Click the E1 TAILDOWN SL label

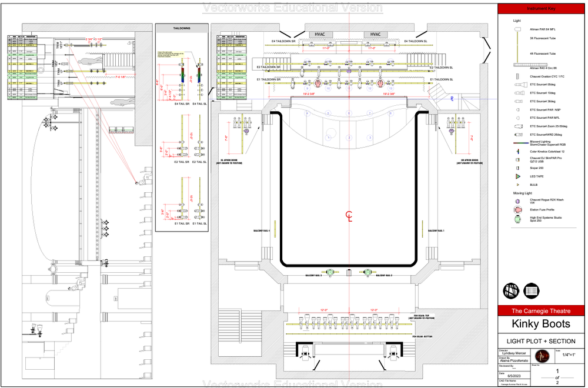coord(441,79)
